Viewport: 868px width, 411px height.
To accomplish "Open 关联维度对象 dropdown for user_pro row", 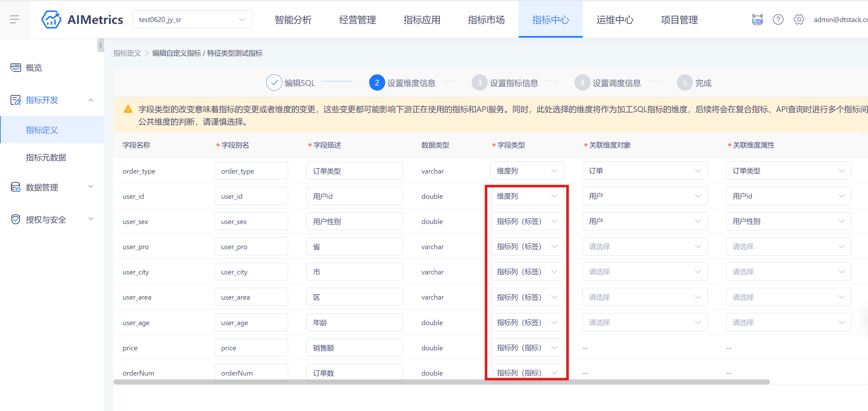I will pyautogui.click(x=644, y=247).
